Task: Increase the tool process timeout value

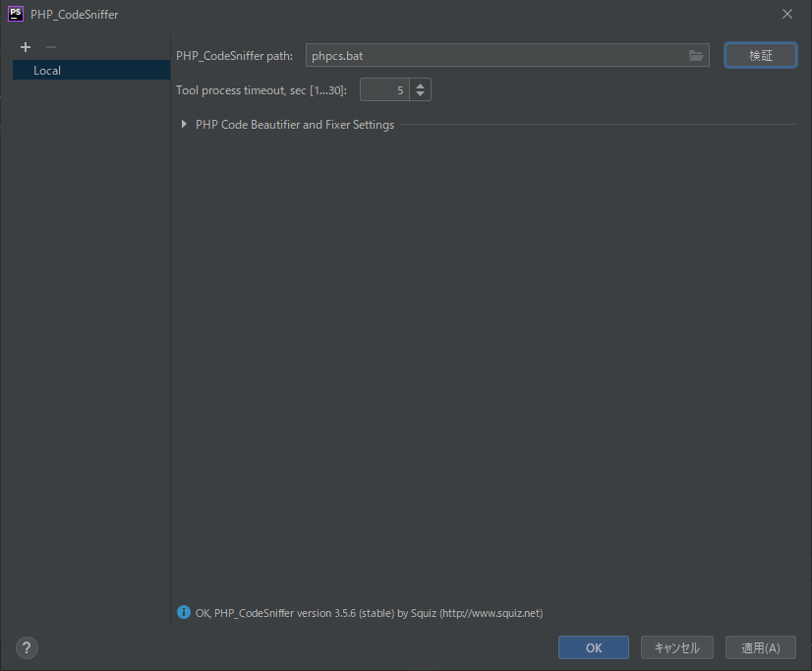Action: [420, 85]
